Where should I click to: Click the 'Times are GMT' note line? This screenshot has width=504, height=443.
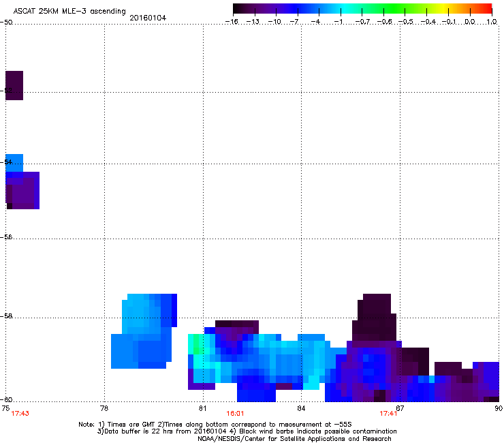click(x=215, y=425)
